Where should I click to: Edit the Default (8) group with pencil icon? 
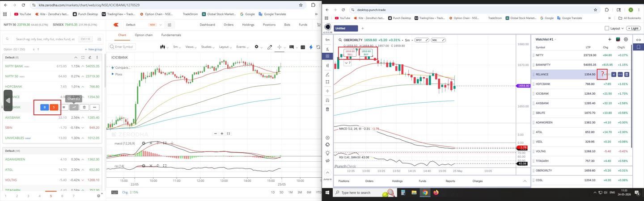[90, 57]
